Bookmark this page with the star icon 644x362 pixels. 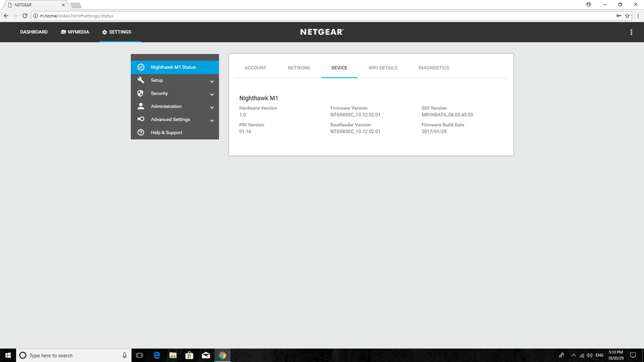pyautogui.click(x=627, y=15)
